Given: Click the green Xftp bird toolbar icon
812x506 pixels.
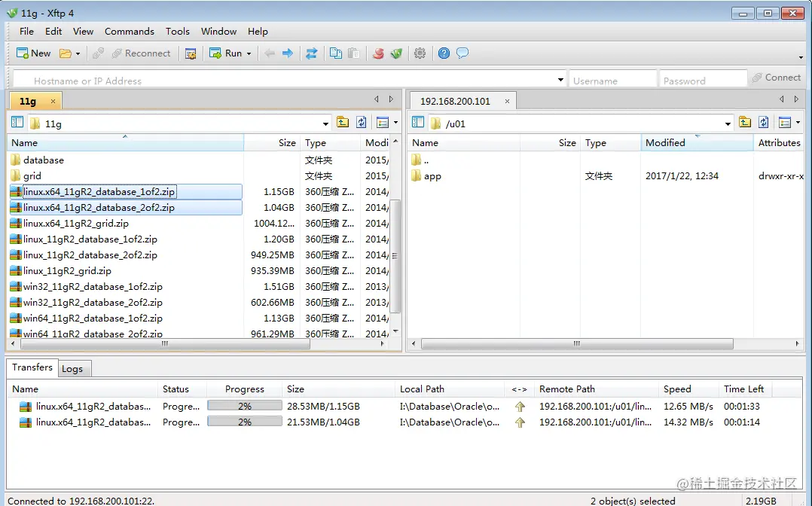Looking at the screenshot, I should [396, 53].
